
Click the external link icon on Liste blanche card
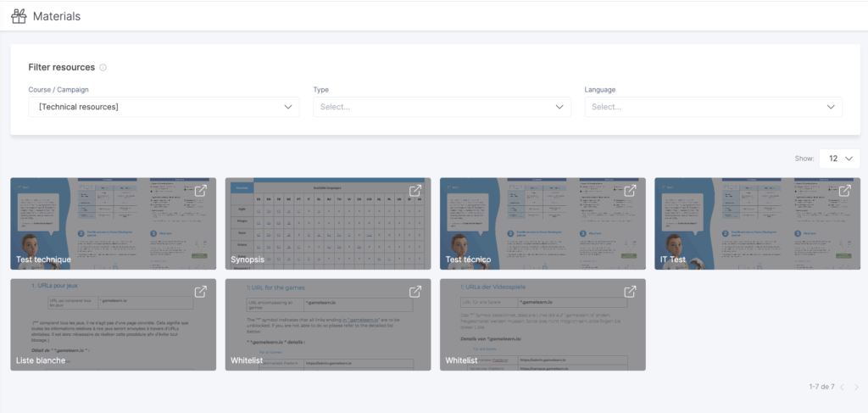(201, 292)
